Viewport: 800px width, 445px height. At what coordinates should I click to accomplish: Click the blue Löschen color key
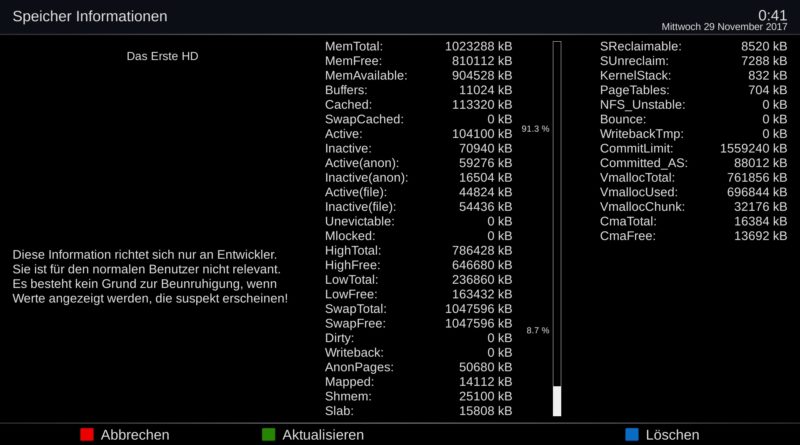point(632,434)
